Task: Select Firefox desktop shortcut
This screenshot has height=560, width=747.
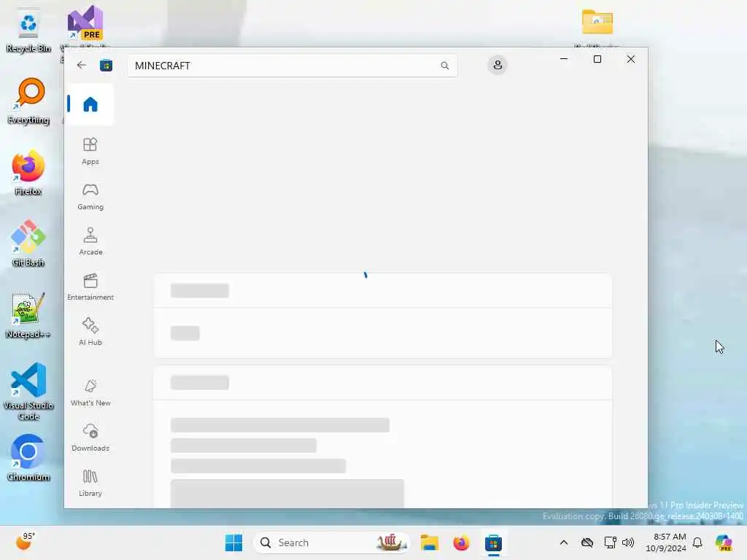Action: pyautogui.click(x=28, y=173)
